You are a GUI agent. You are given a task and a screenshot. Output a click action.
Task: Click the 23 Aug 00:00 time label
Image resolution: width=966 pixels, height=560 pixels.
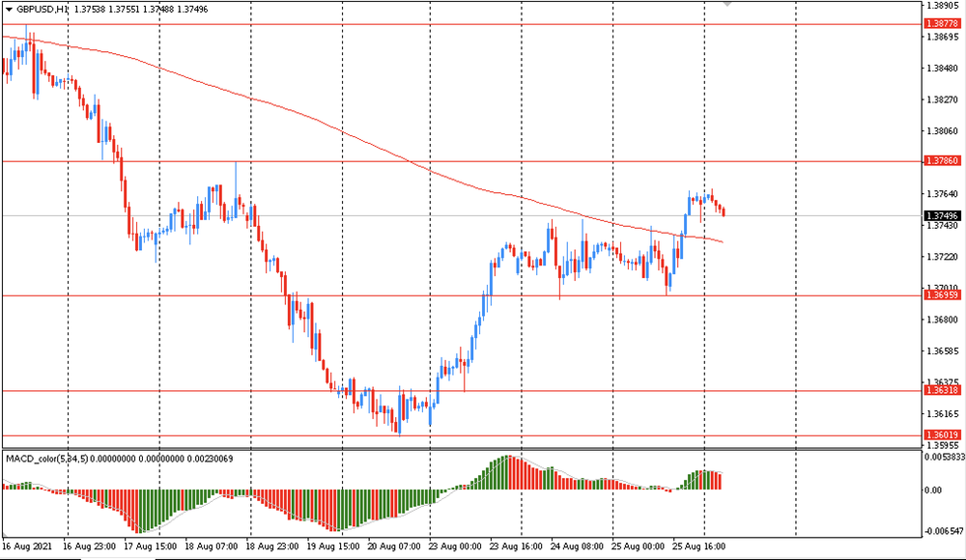pyautogui.click(x=455, y=546)
